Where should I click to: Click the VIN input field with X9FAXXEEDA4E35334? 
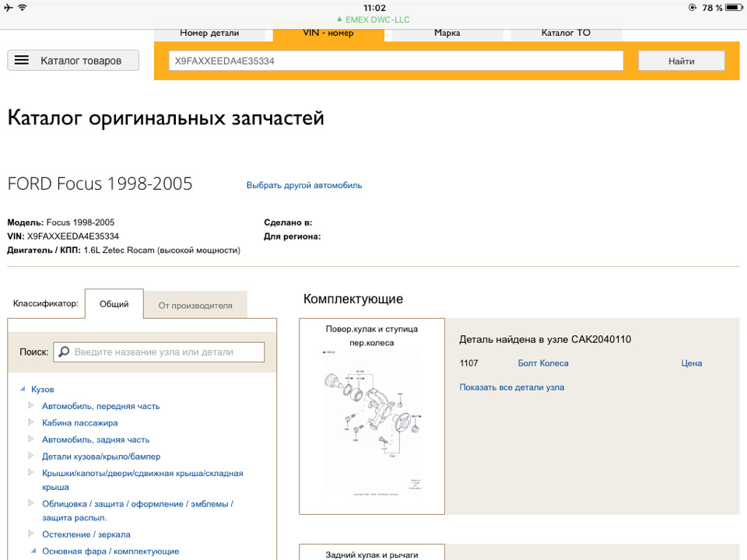(396, 61)
